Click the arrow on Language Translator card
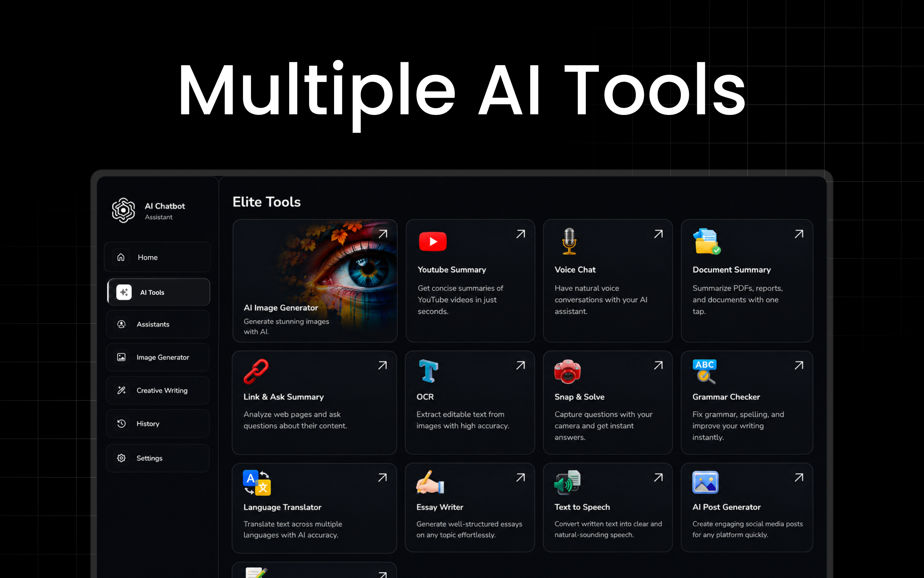Viewport: 924px width, 578px height. (382, 477)
